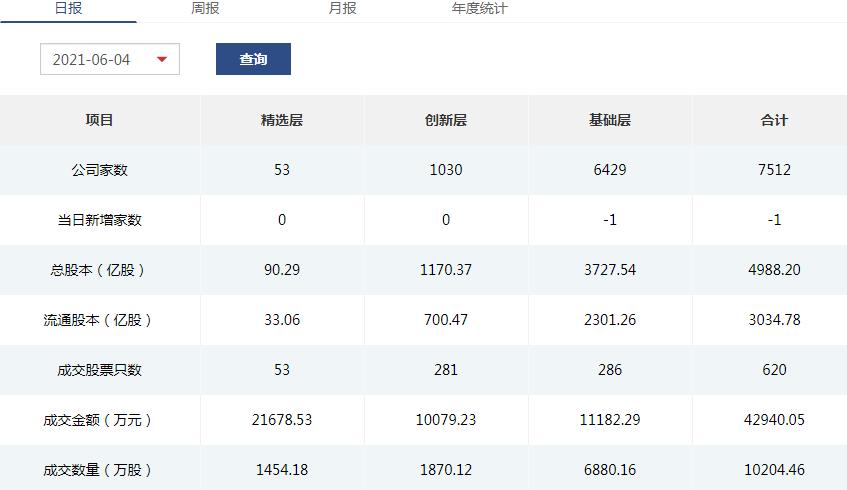Click the 6880.16 volume cell
This screenshot has height=490, width=847.
(610, 470)
